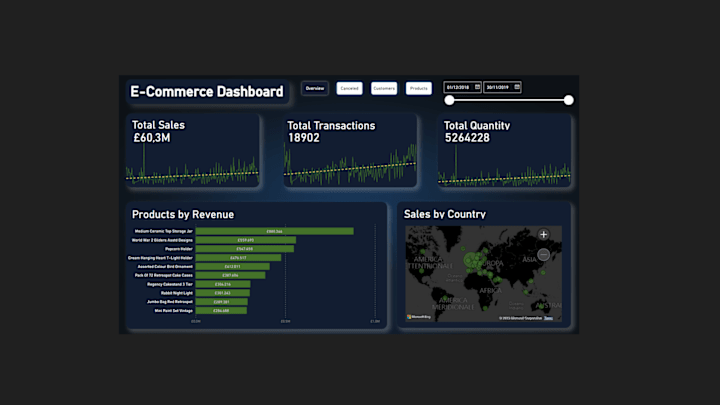Click the Microsoft Bing logo on map
Image resolution: width=720 pixels, height=405 pixels.
coord(419,317)
